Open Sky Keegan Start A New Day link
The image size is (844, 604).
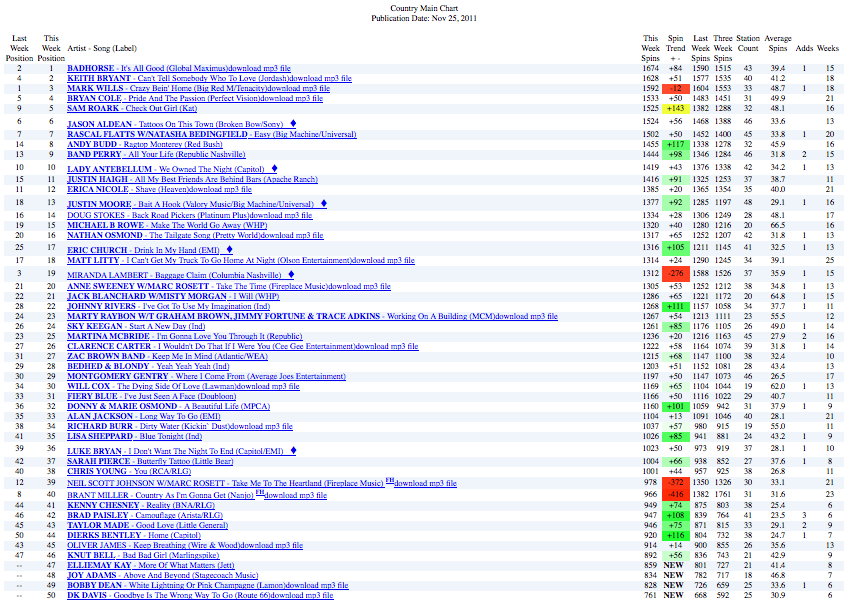[136, 326]
